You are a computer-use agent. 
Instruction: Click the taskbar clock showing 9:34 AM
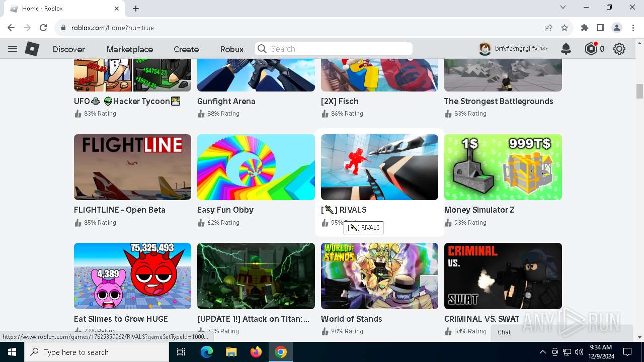[601, 352]
